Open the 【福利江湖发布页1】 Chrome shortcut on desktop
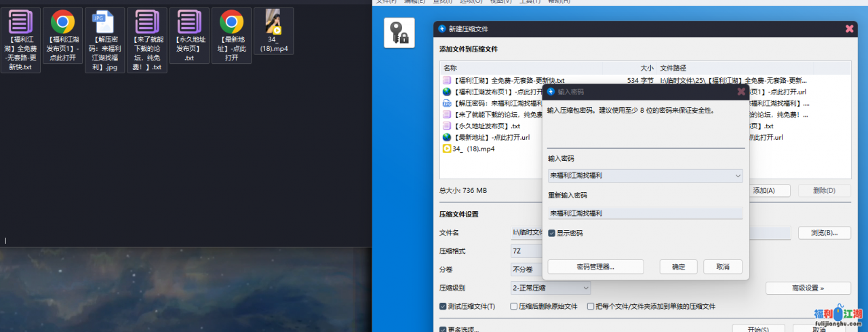868x332 pixels. point(62,24)
